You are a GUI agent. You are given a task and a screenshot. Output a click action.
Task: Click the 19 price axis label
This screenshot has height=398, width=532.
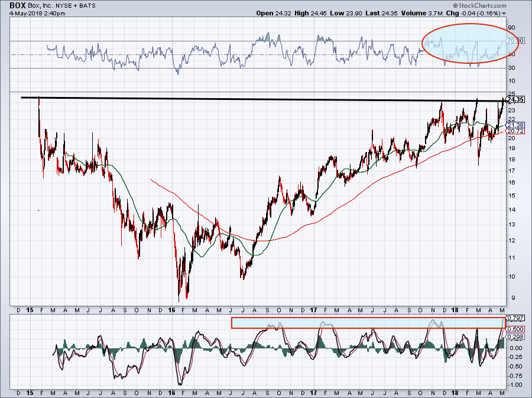click(512, 148)
